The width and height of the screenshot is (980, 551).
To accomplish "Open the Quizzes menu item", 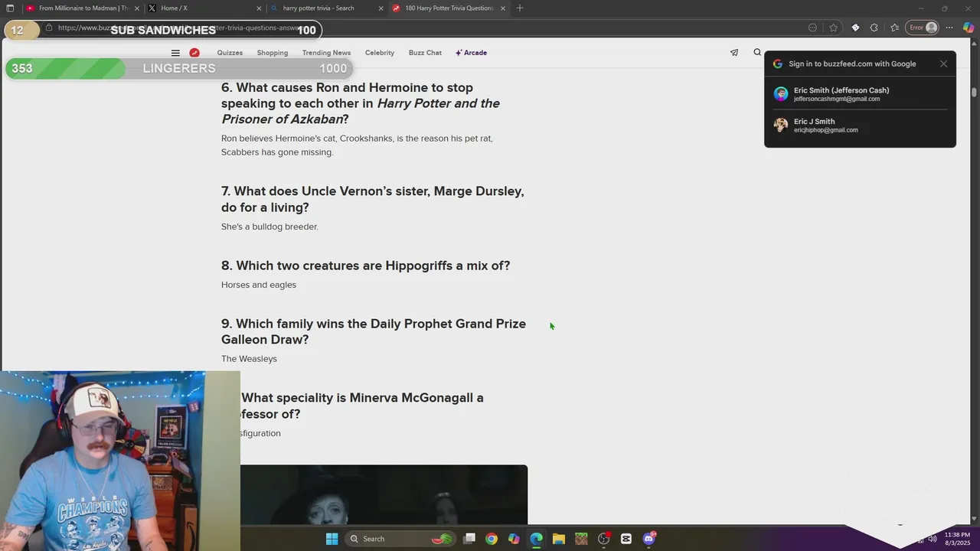I will pos(230,53).
